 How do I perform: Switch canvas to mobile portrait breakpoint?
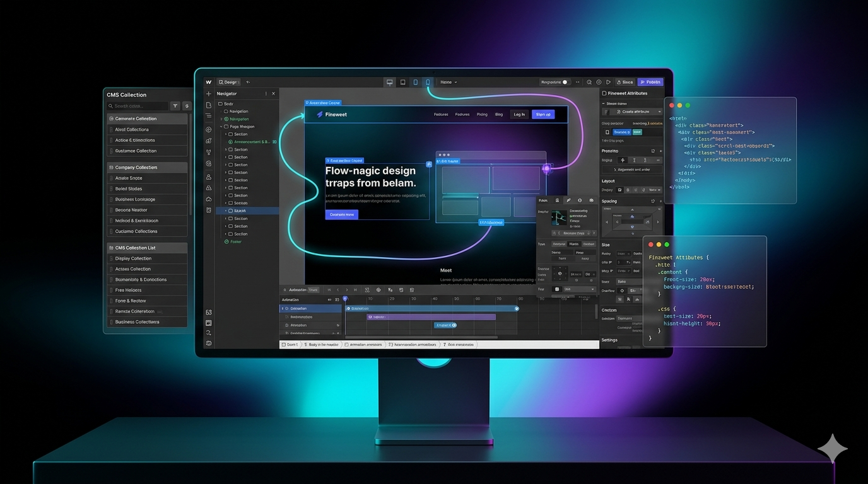pos(427,82)
